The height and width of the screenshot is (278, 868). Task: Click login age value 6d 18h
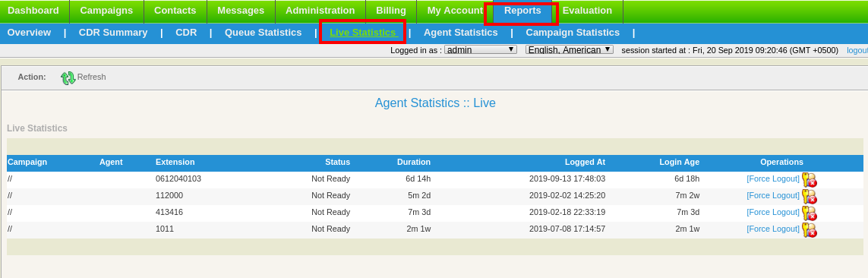click(x=687, y=178)
